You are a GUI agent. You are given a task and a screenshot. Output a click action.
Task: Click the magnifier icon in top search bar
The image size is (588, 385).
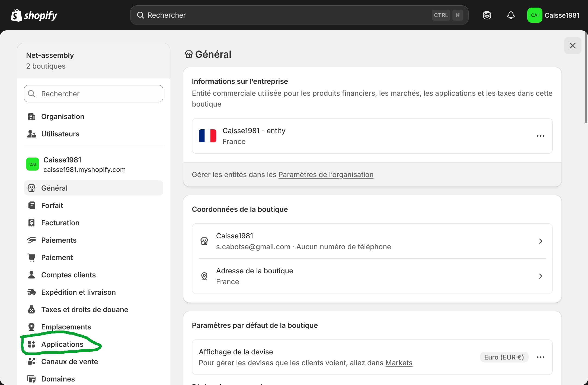pos(140,15)
